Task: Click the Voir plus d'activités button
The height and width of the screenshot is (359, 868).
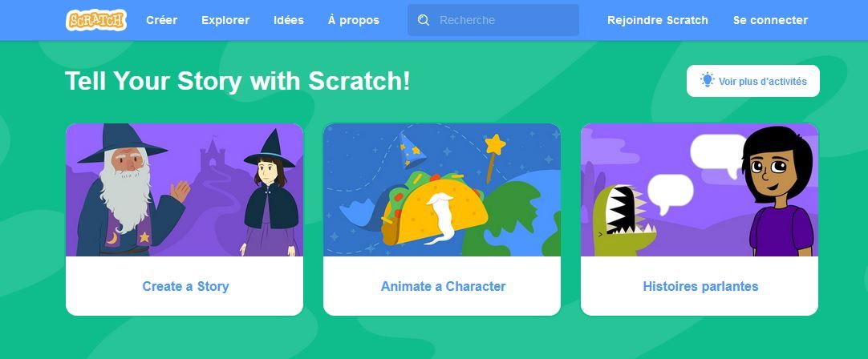Action: coord(752,81)
